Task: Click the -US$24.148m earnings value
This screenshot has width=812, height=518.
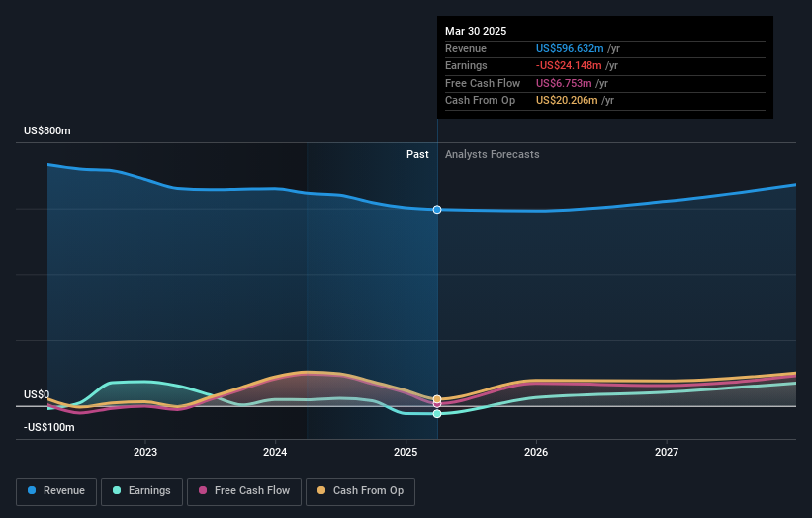Action: point(569,65)
